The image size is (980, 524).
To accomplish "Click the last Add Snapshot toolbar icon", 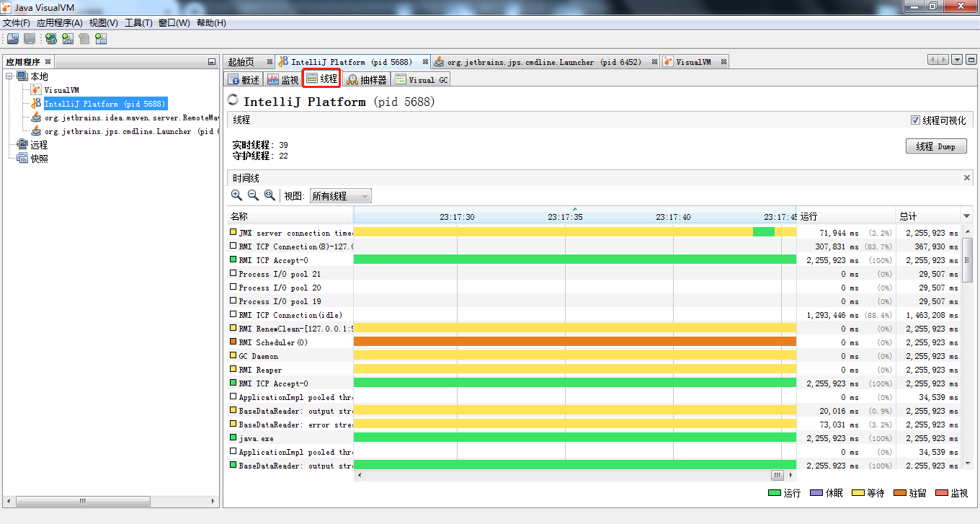I will (101, 39).
